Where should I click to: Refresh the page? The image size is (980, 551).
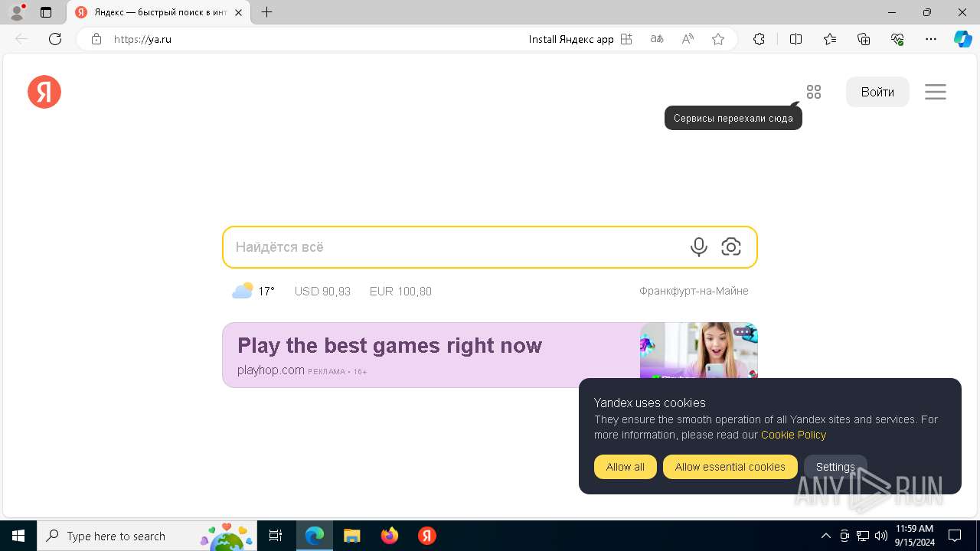click(x=55, y=39)
